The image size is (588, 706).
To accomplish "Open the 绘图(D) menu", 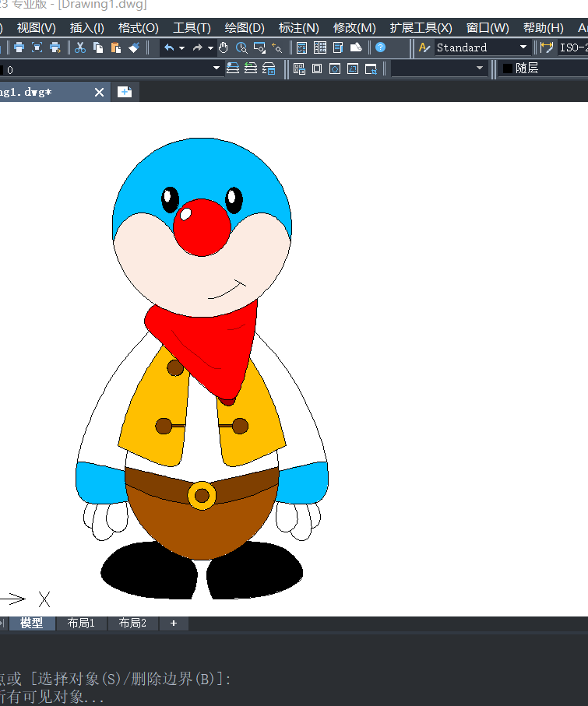I will tap(245, 28).
